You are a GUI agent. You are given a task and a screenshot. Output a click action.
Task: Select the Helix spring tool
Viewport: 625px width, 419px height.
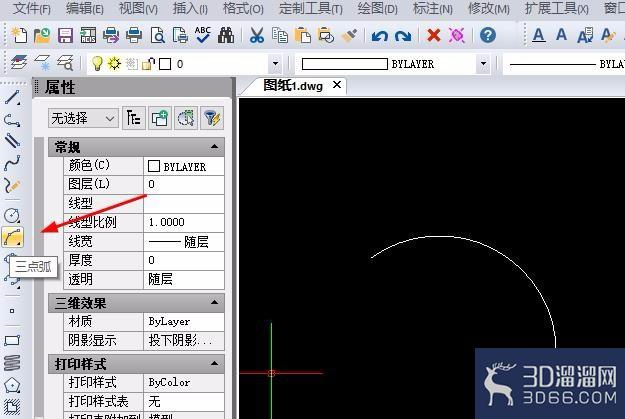(x=12, y=363)
